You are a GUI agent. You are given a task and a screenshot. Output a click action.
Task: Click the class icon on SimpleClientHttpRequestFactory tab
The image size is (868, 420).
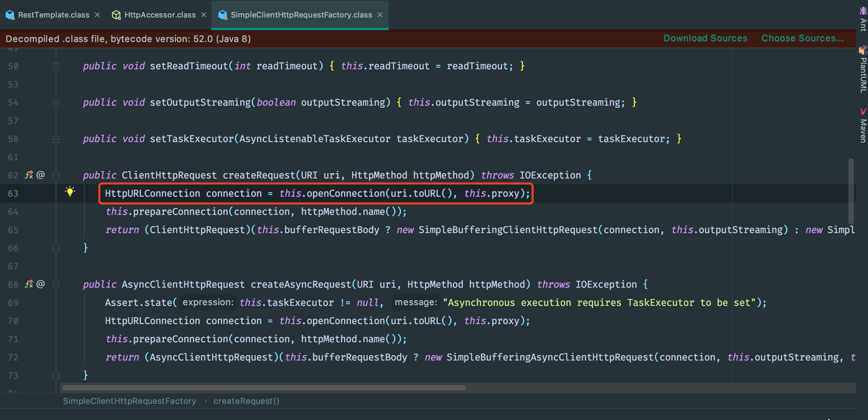click(x=223, y=15)
